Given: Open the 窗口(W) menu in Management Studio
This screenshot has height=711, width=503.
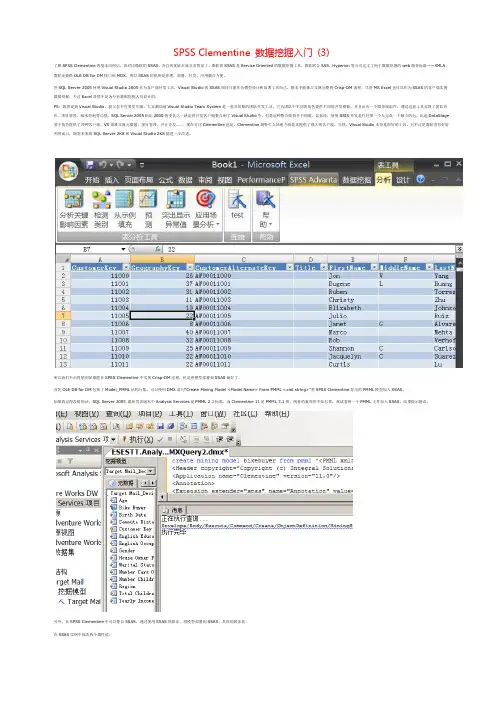Looking at the screenshot, I should tap(213, 414).
